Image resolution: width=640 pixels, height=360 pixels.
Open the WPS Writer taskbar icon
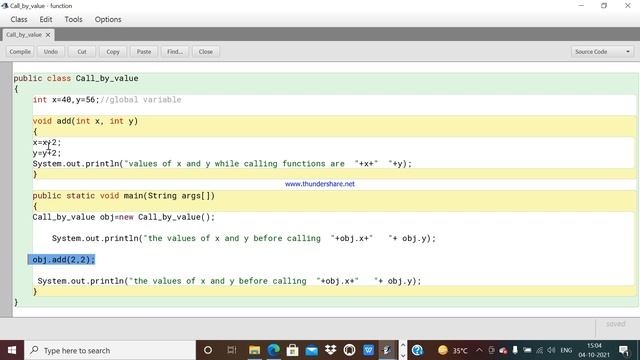[x=368, y=350]
